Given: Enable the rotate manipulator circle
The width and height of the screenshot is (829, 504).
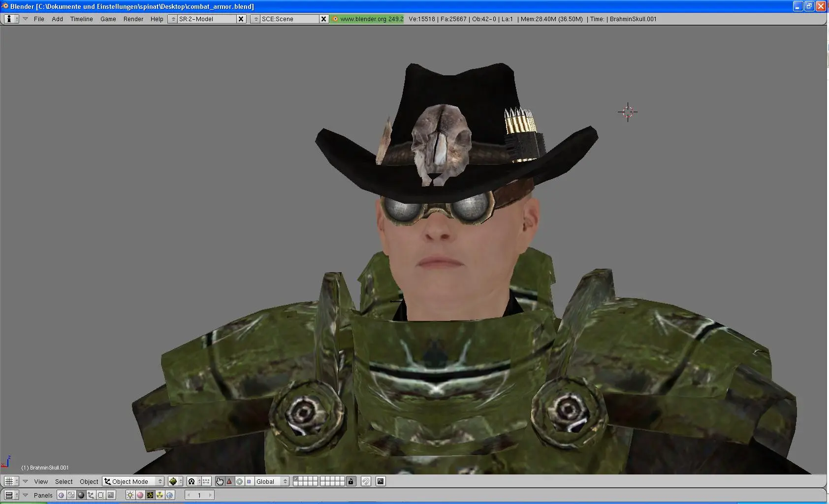Looking at the screenshot, I should (239, 481).
